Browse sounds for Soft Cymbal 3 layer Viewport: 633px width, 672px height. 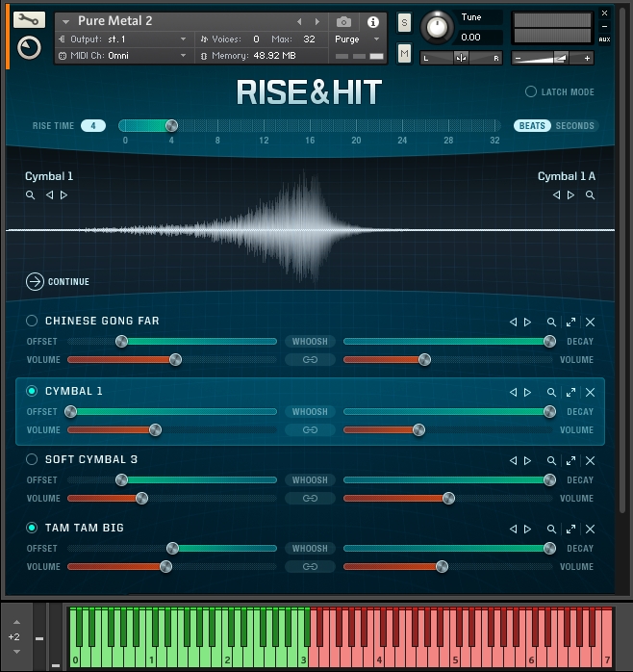[551, 461]
